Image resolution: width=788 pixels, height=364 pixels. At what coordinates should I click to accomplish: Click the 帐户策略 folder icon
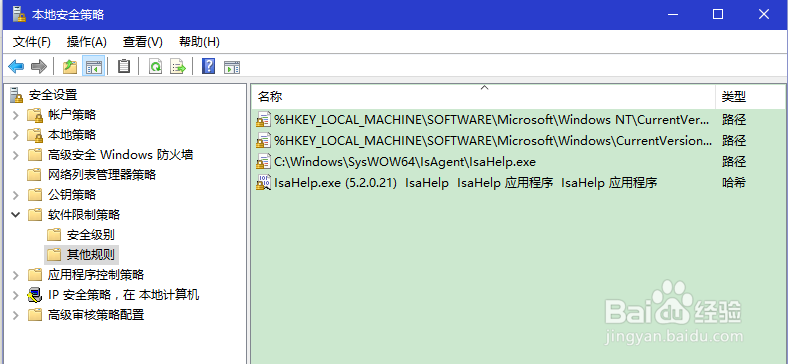(35, 115)
